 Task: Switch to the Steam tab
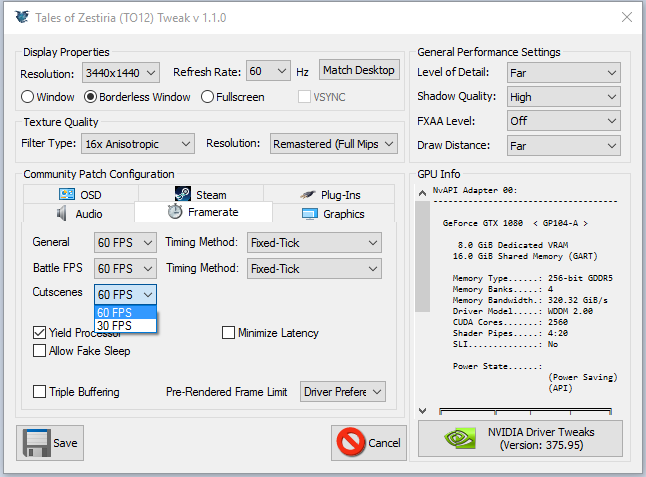(x=201, y=194)
